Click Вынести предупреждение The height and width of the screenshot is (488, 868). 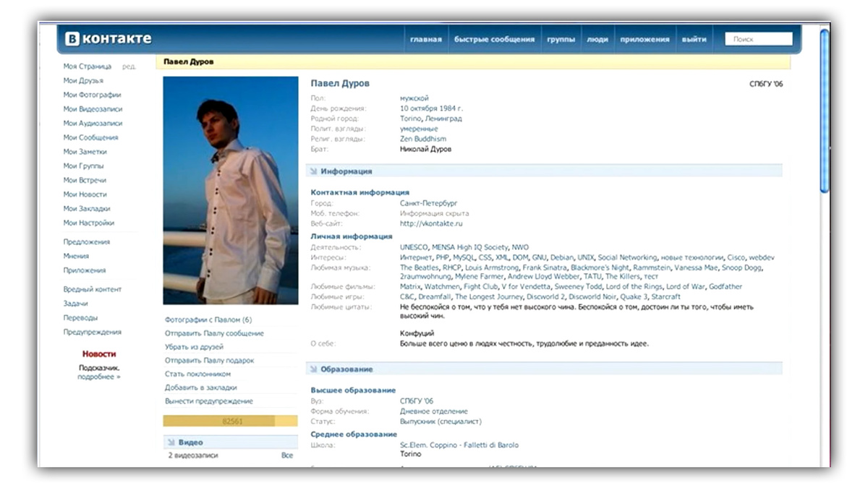[x=209, y=401]
